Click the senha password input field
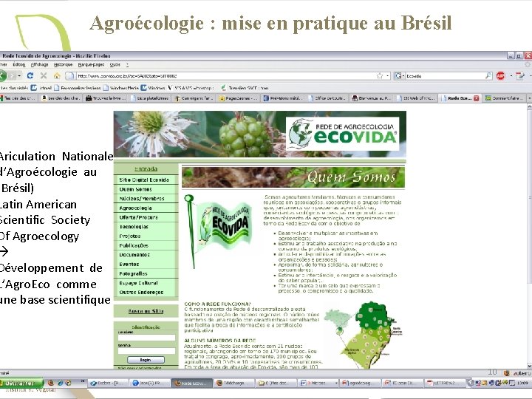The height and width of the screenshot is (399, 532). (146, 351)
